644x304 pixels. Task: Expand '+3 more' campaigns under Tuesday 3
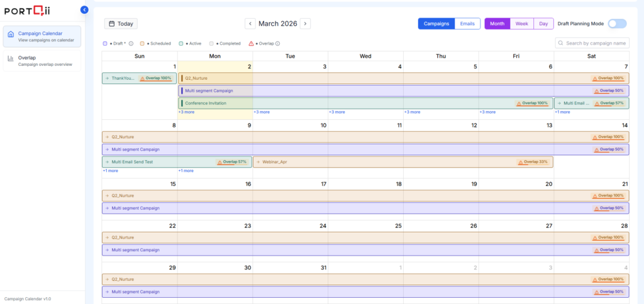pos(262,112)
